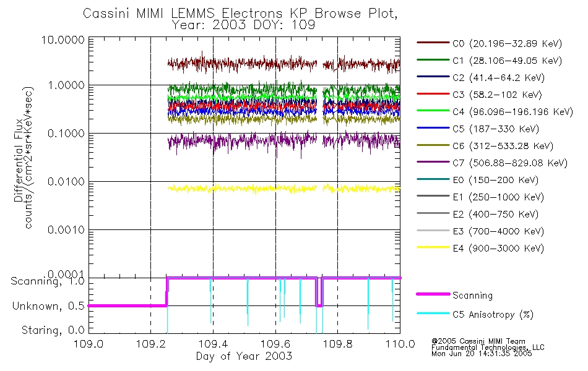The image size is (588, 371).
Task: Click the olive C6 legend line swatch
Action: [433, 145]
